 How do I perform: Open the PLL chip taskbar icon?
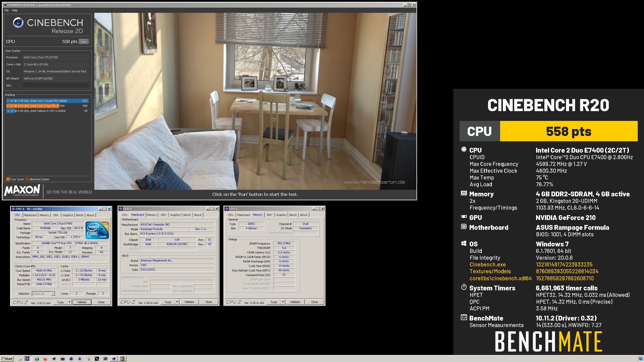click(x=105, y=359)
